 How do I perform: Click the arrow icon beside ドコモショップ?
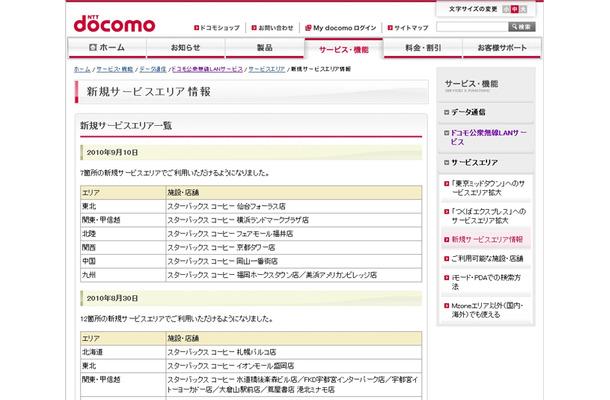click(x=196, y=28)
